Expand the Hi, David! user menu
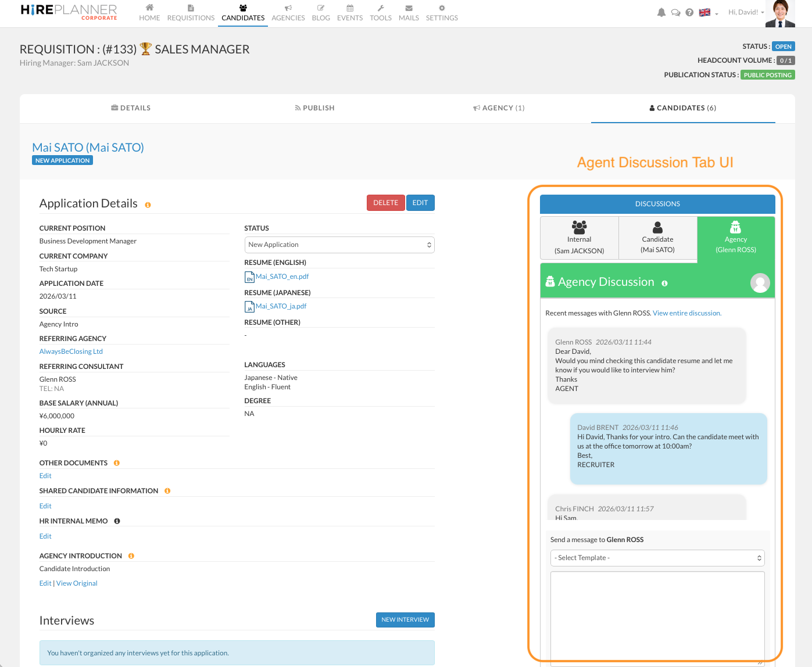The image size is (812, 667). (x=746, y=12)
